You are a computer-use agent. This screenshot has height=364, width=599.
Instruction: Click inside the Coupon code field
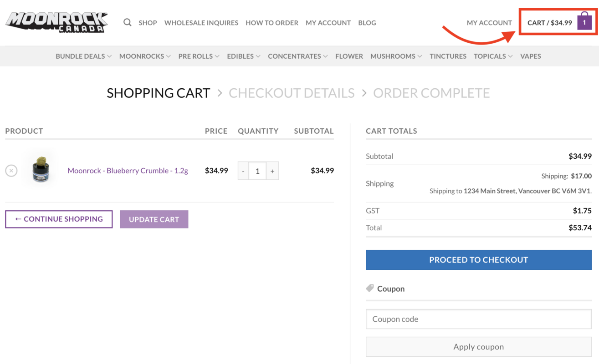pyautogui.click(x=478, y=319)
